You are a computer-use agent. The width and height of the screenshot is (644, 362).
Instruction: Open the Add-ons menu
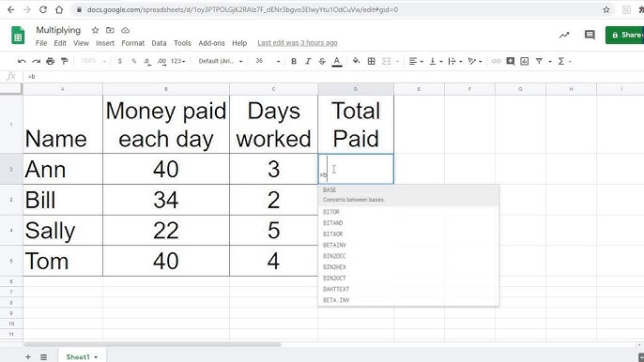tap(211, 43)
